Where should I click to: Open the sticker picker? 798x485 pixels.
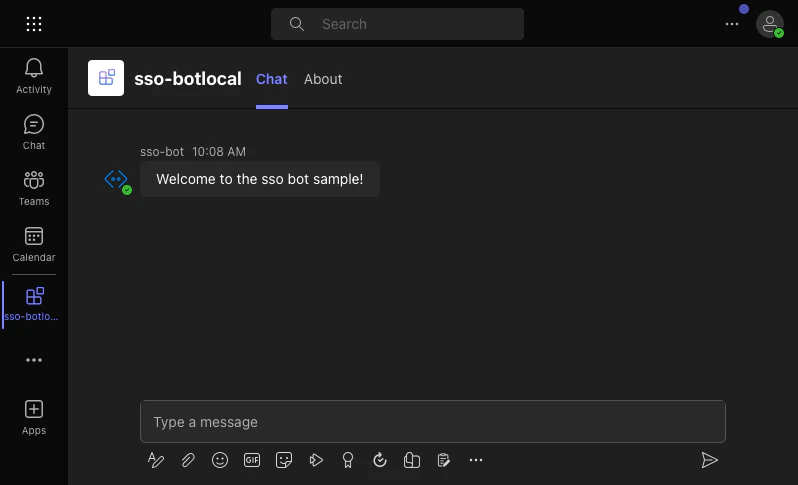pos(284,460)
